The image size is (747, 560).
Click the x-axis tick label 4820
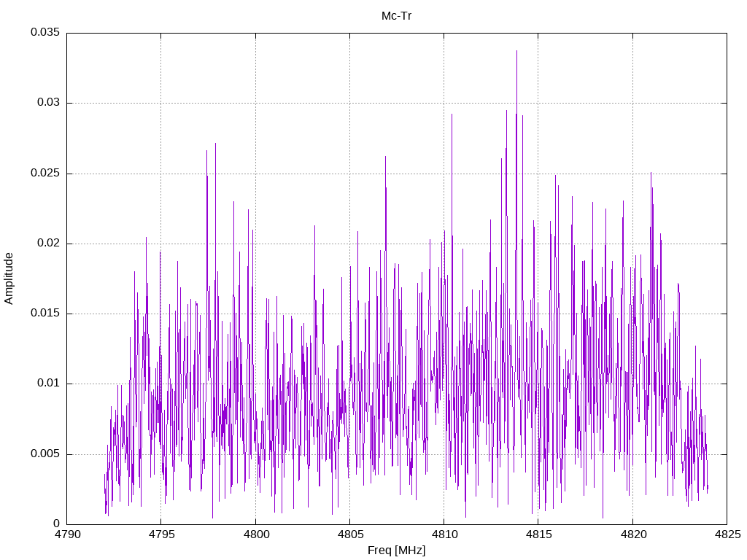634,534
